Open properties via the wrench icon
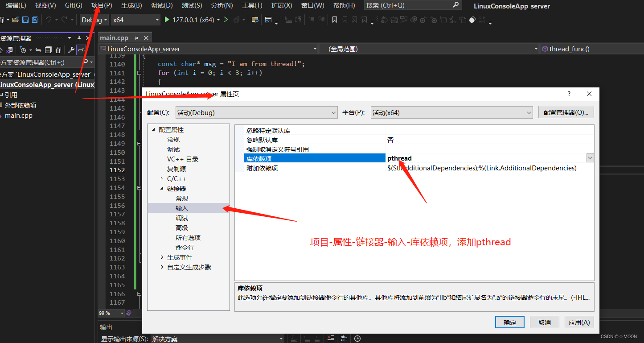Image resolution: width=644 pixels, height=343 pixels. [x=71, y=50]
